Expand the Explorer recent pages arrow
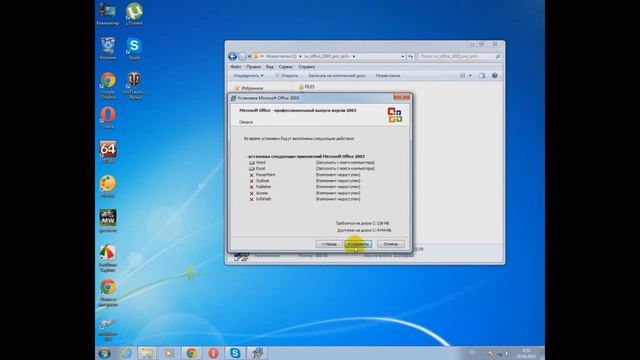Screen dimensions: 640x360 (x=249, y=56)
